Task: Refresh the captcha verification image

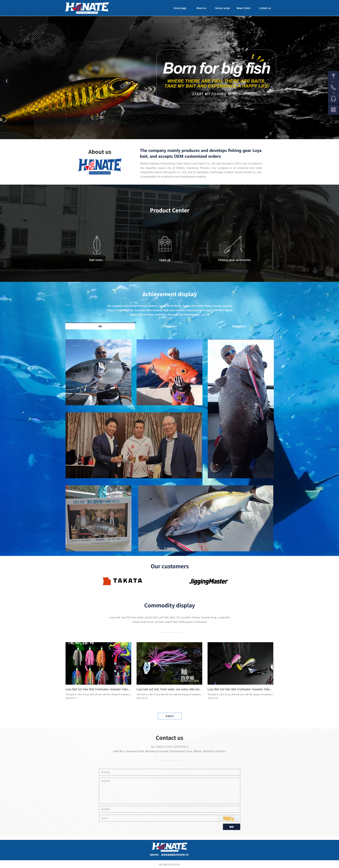Action: [229, 818]
